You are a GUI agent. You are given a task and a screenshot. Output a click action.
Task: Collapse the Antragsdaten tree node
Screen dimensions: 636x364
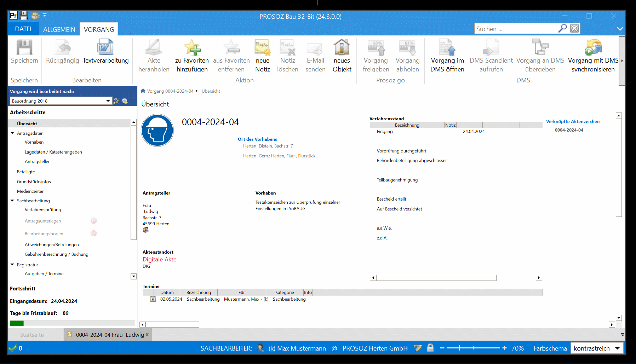(12, 133)
